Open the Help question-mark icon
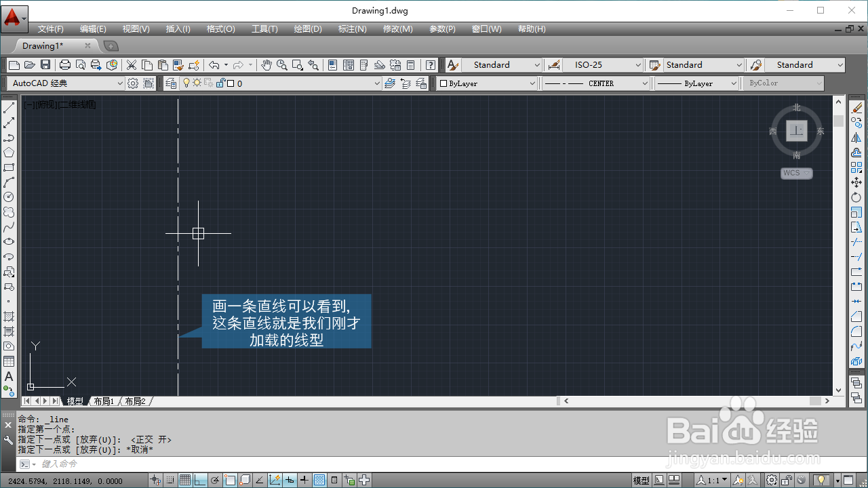Image resolution: width=868 pixels, height=488 pixels. coord(431,65)
